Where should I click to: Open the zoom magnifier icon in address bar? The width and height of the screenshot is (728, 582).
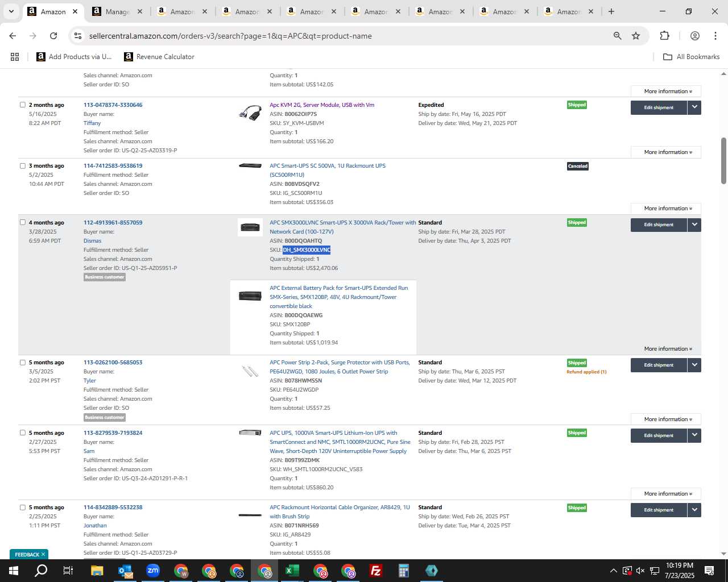tap(617, 36)
